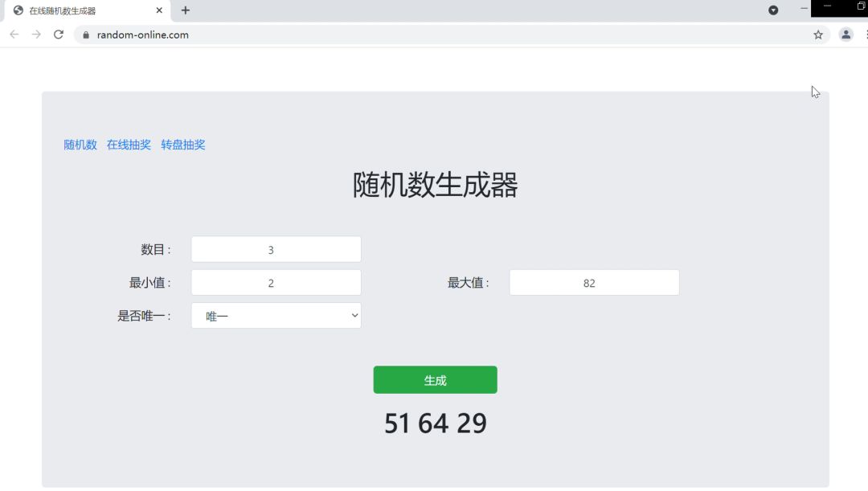Go to the 在线抽奖 page link
868x491 pixels.
[x=129, y=145]
